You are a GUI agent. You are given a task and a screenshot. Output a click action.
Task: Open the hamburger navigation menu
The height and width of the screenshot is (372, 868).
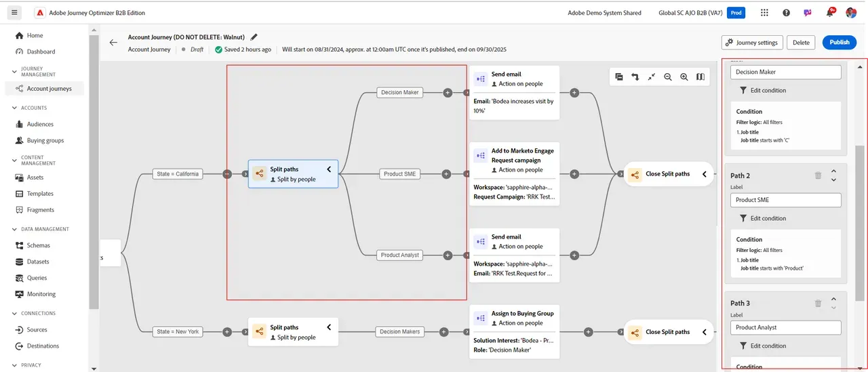(15, 12)
